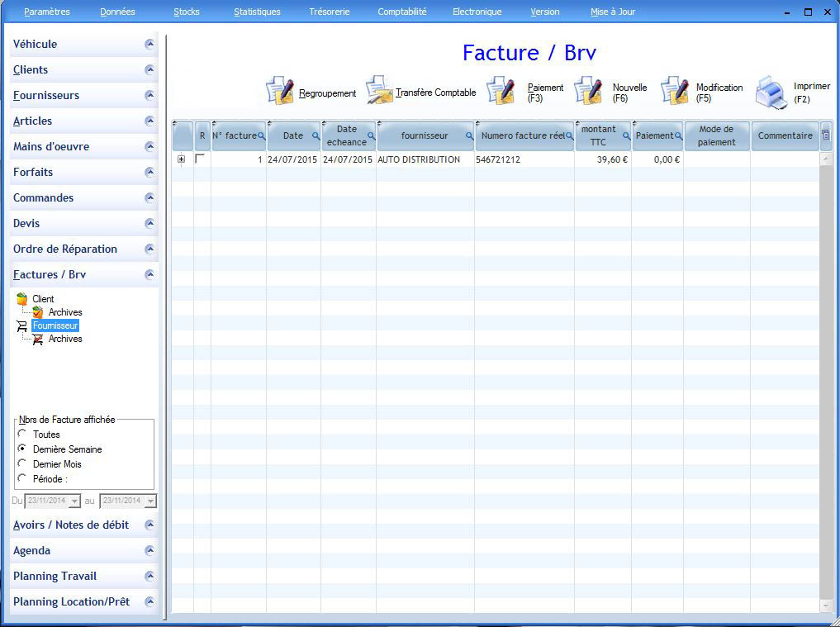
Task: Open the Mise à Jour menu
Action: 613,12
